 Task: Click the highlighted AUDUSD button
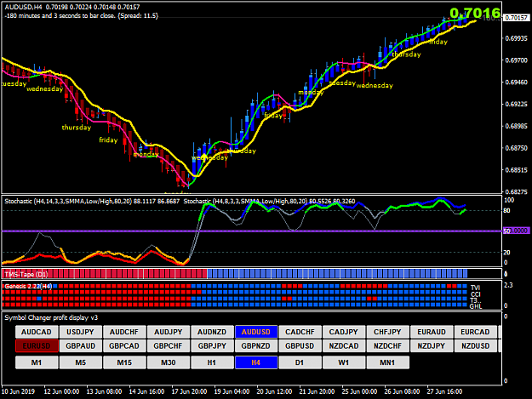(x=256, y=332)
